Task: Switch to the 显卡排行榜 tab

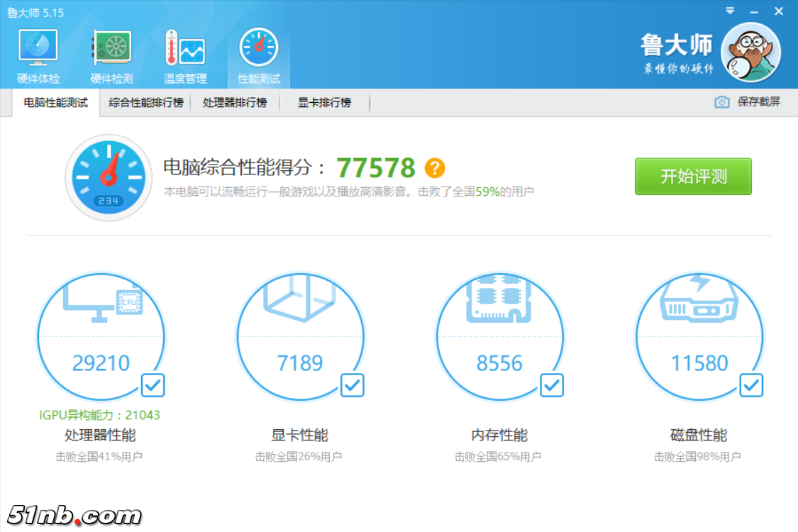Action: [x=324, y=103]
